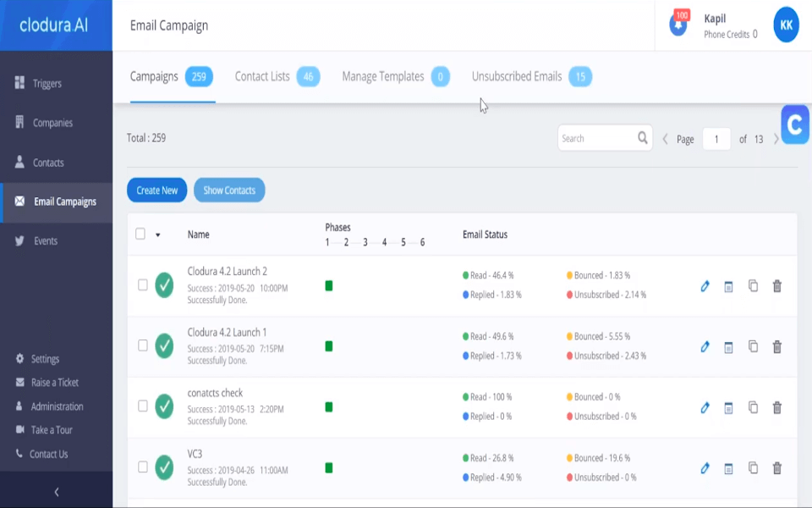
Task: Duplicate the Clodura 4.2 Launch 1 campaign
Action: (x=753, y=346)
